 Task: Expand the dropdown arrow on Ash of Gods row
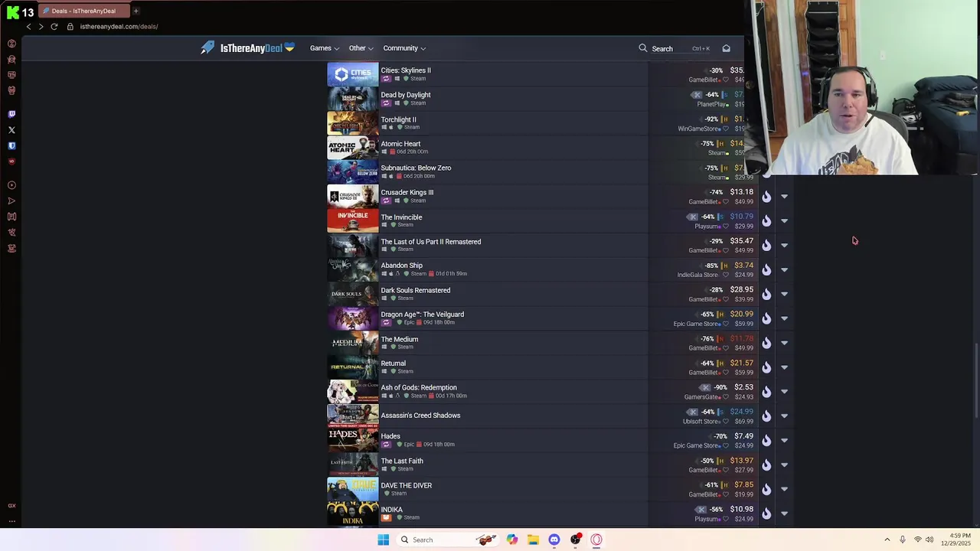784,392
